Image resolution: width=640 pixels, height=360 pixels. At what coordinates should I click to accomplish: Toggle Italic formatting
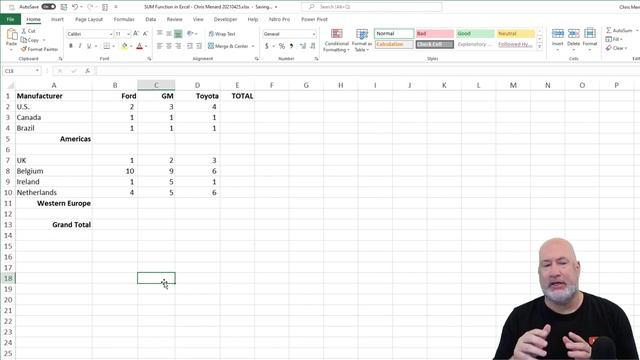80,46
